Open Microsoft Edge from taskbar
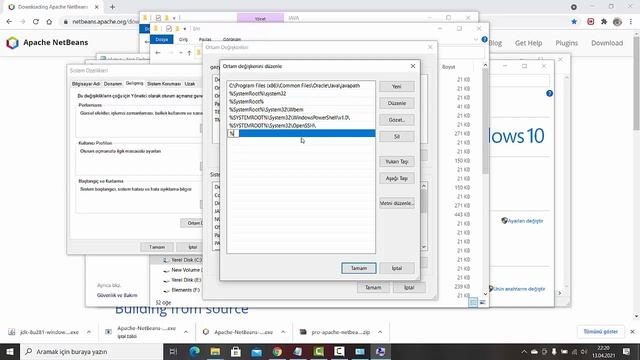Viewport: 640px width, 360px height. click(195, 351)
